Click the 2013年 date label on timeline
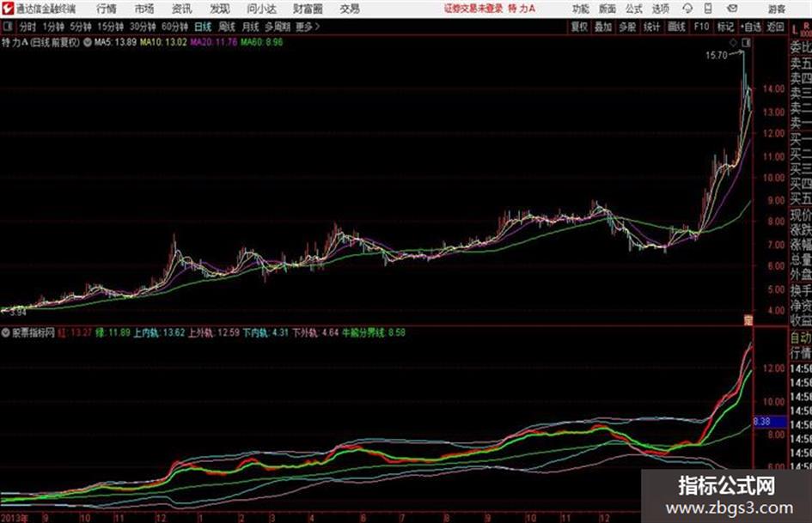812x523 pixels. (x=15, y=518)
